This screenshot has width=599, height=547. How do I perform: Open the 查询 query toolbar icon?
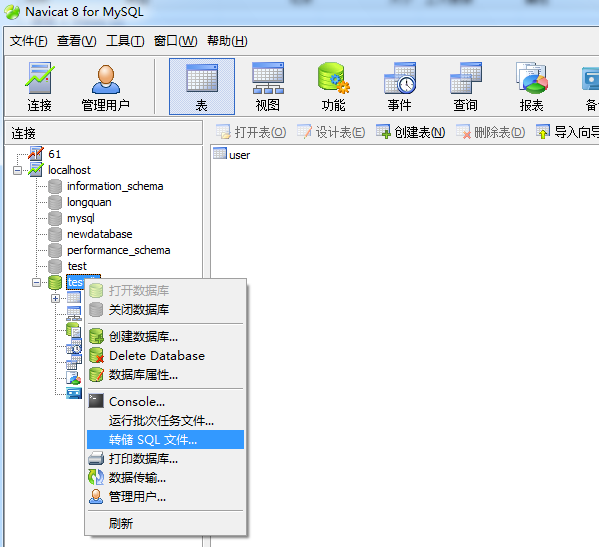[x=465, y=87]
